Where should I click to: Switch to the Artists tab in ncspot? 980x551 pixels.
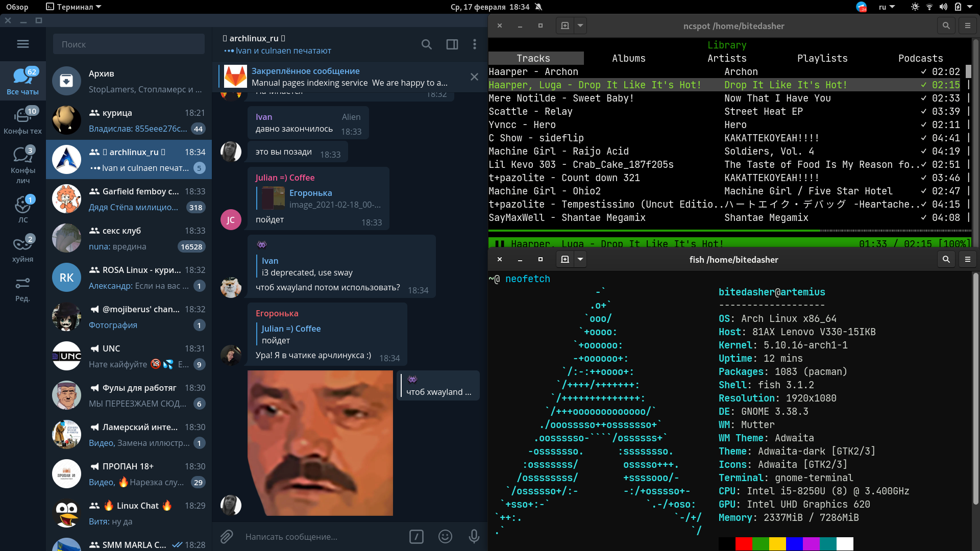(x=727, y=58)
